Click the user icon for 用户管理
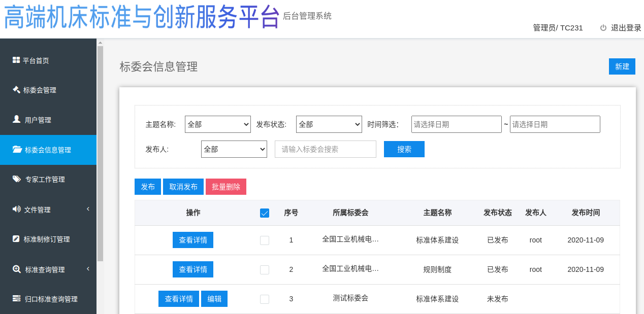This screenshot has width=644, height=314. click(x=16, y=120)
